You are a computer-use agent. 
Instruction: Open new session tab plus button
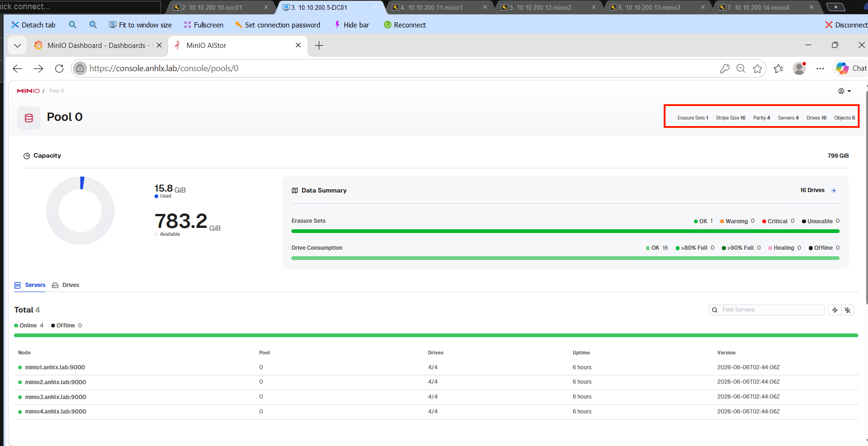coord(836,7)
